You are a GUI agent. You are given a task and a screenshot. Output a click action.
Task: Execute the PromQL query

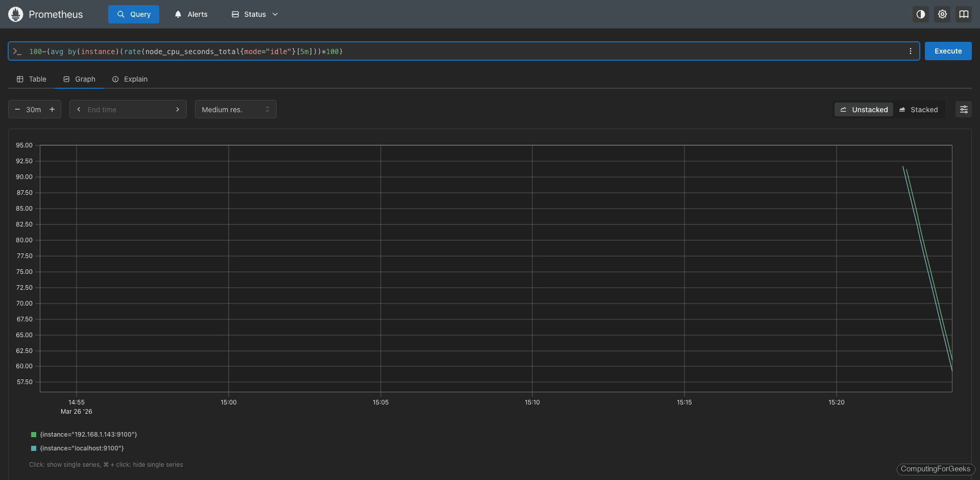(948, 51)
